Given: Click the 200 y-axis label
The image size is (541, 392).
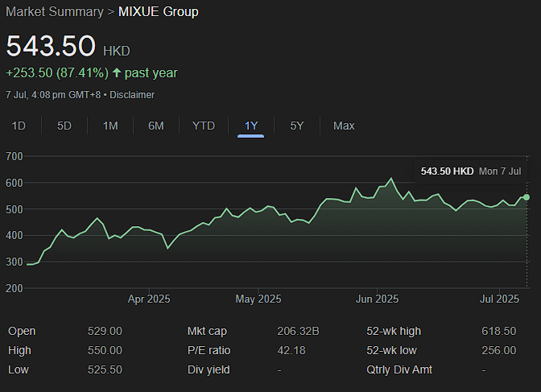Looking at the screenshot, I should tap(14, 288).
